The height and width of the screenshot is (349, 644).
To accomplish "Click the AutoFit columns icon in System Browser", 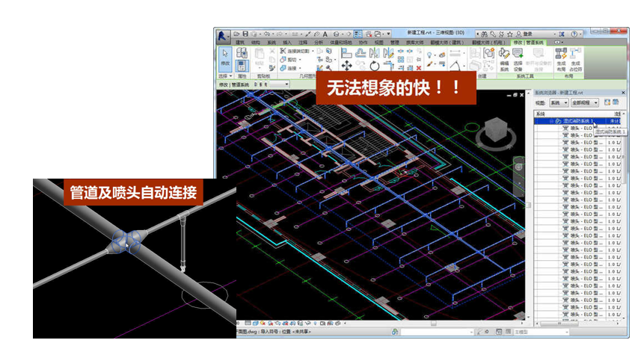I will pos(607,102).
